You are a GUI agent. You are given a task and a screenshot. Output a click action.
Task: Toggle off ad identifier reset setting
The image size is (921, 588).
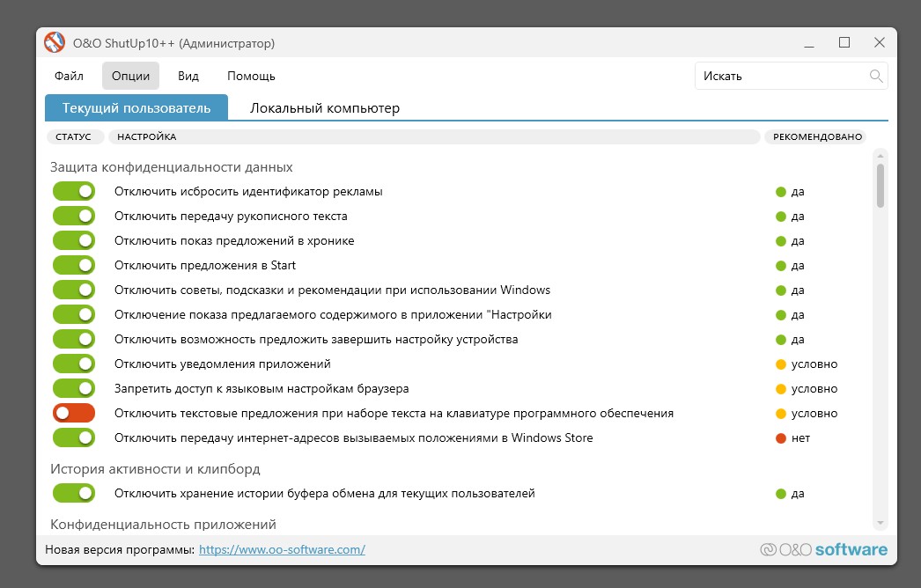(x=74, y=192)
